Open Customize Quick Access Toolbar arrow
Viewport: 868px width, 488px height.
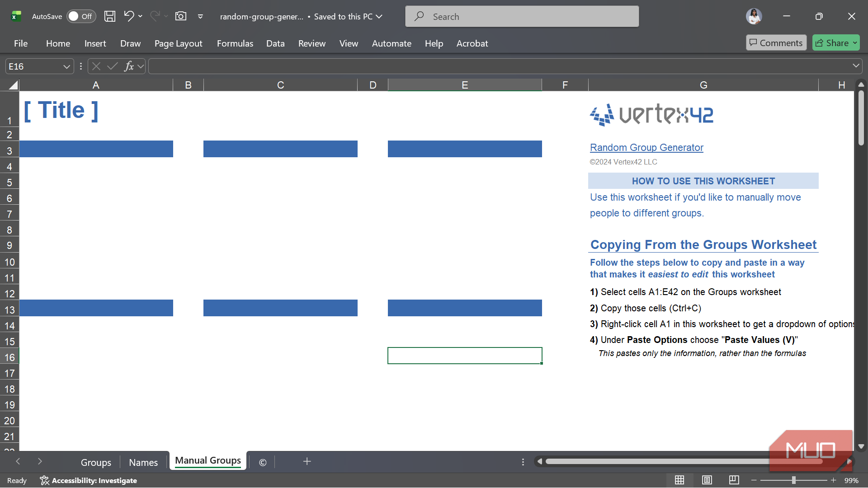[200, 17]
